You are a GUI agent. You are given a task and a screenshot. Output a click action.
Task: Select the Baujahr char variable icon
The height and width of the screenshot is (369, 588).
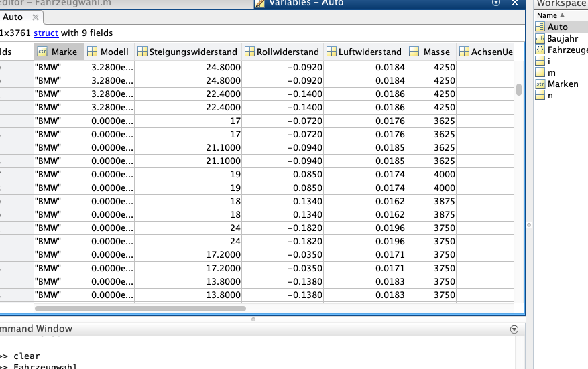pos(540,39)
